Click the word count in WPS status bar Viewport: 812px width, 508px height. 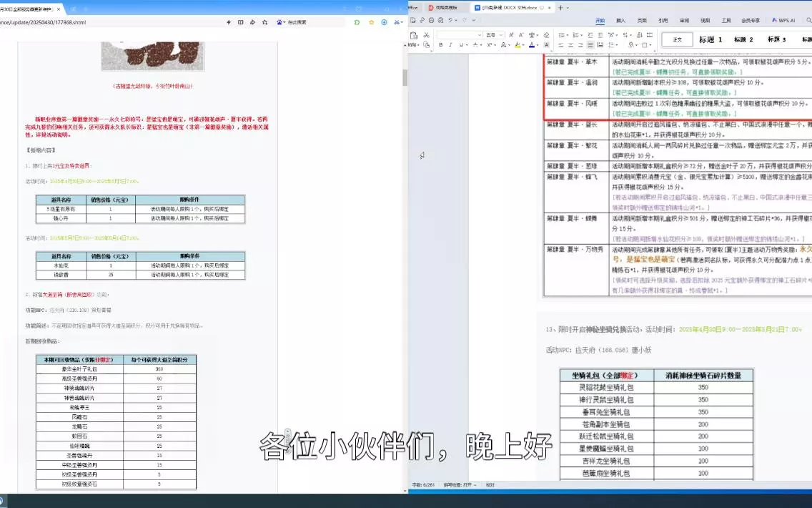[x=424, y=484]
